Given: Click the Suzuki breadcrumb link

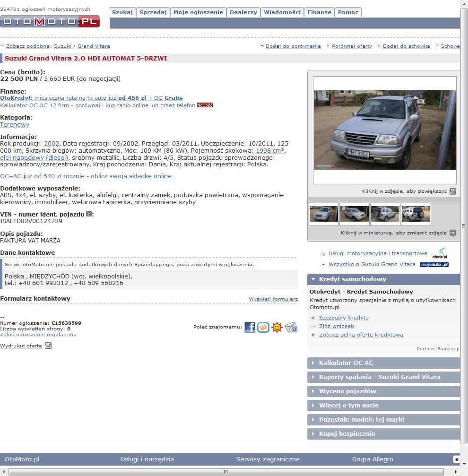Looking at the screenshot, I should [x=62, y=46].
